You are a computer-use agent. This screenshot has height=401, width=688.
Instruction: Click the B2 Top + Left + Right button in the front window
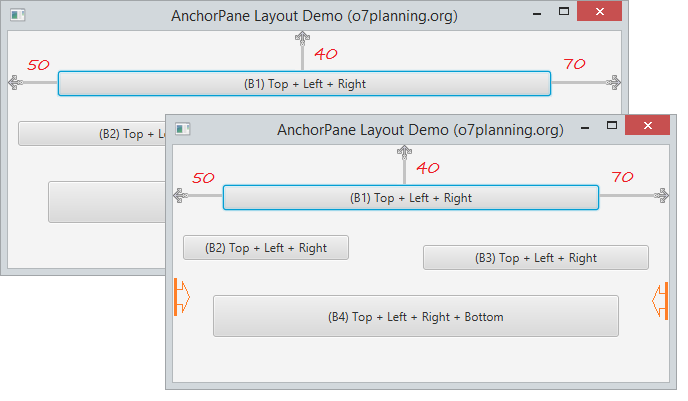pyautogui.click(x=266, y=248)
